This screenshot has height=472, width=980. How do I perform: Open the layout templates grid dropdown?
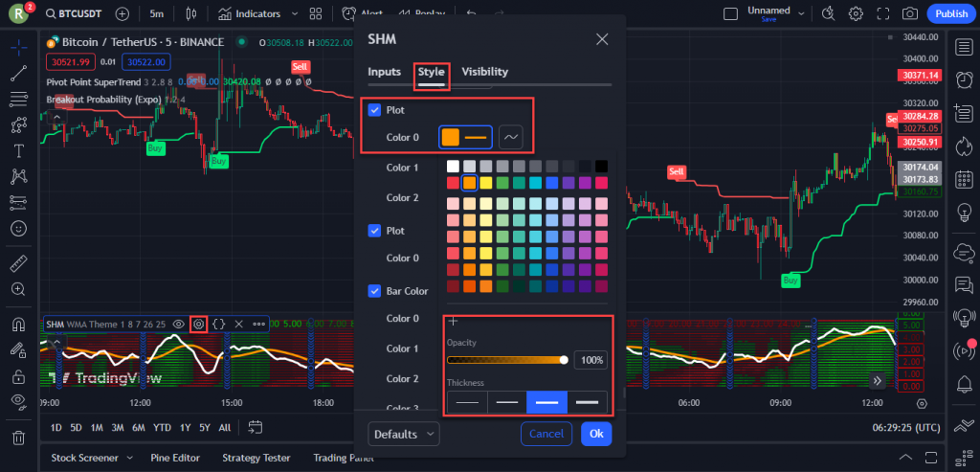(316, 13)
